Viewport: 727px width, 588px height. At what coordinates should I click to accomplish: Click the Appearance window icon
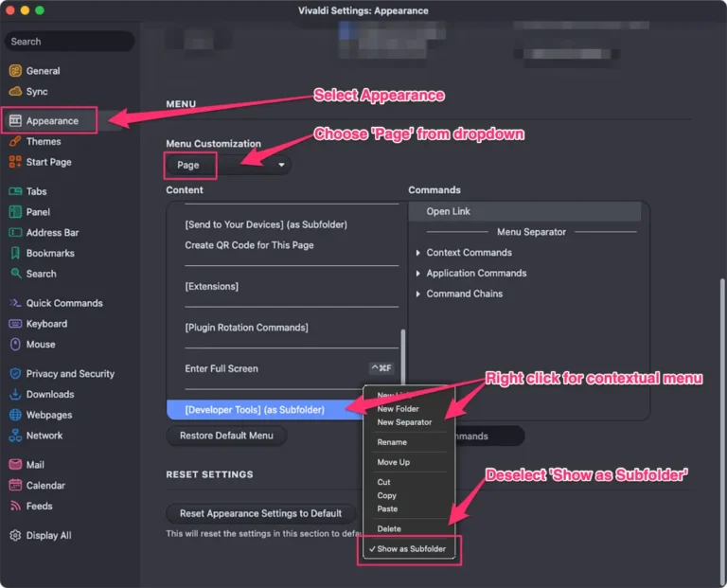click(x=15, y=120)
